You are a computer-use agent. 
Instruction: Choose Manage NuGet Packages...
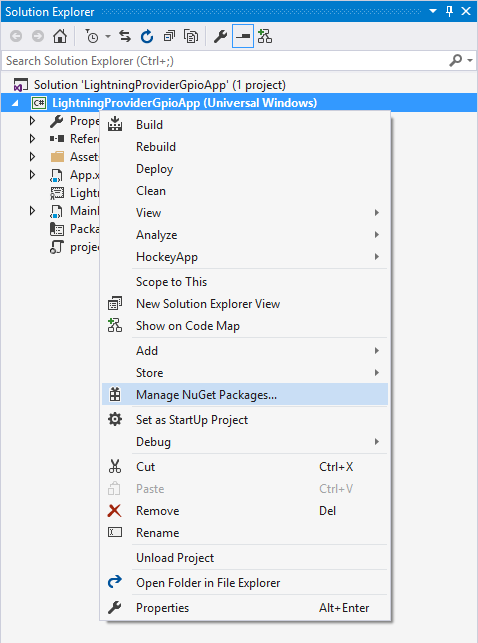[x=245, y=394]
